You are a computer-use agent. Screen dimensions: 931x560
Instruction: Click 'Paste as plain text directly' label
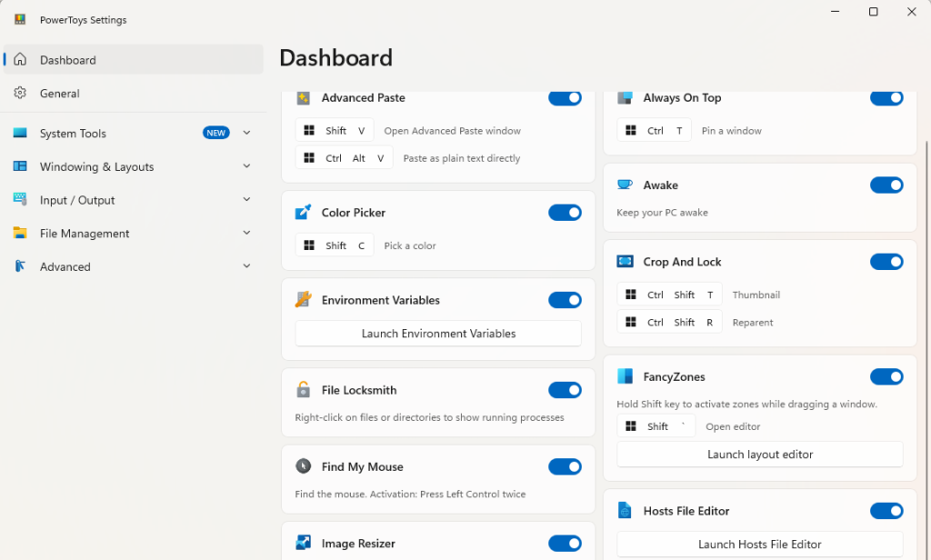pos(461,158)
